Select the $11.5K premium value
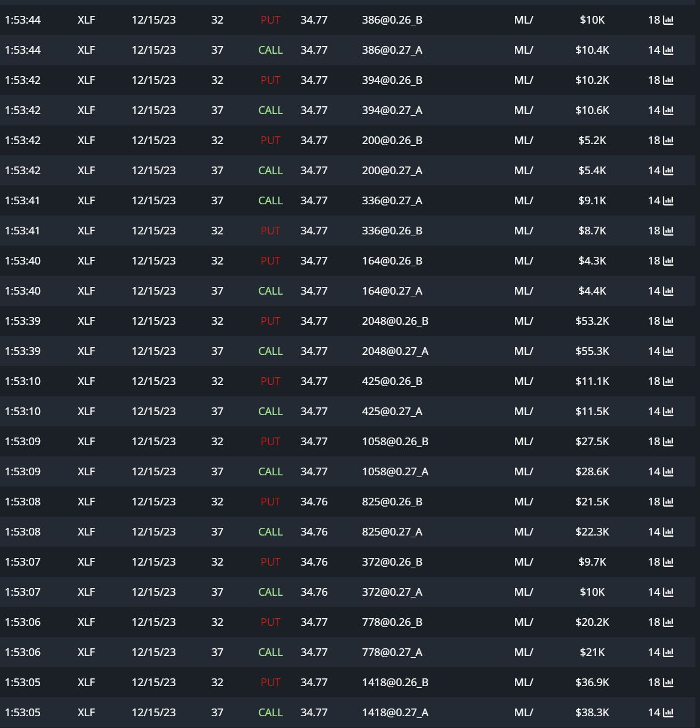The image size is (700, 728). tap(592, 412)
